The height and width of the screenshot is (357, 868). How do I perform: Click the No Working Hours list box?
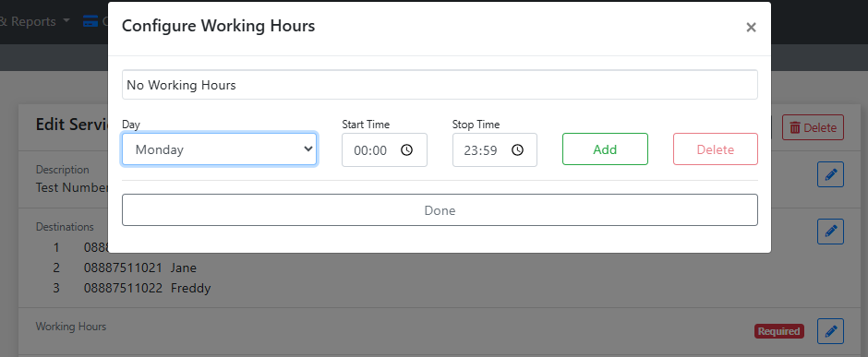(440, 85)
